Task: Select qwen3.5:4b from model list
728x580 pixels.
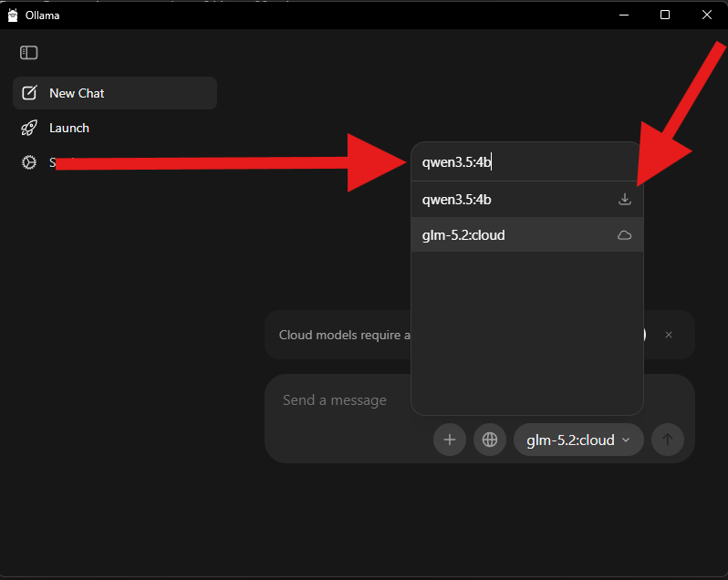Action: pos(527,200)
